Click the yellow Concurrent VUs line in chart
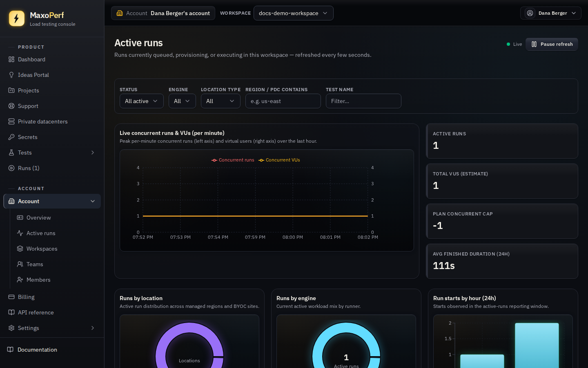Viewport: 588px width, 368px height. [255, 216]
